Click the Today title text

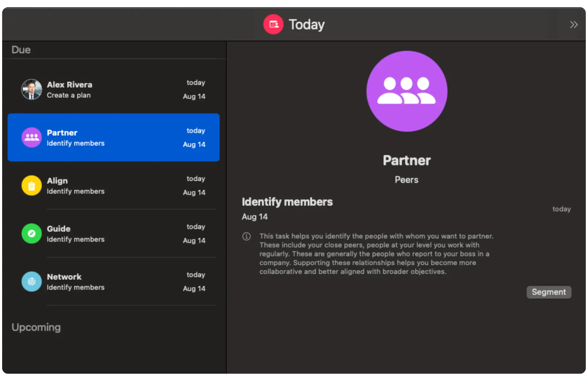pyautogui.click(x=307, y=25)
